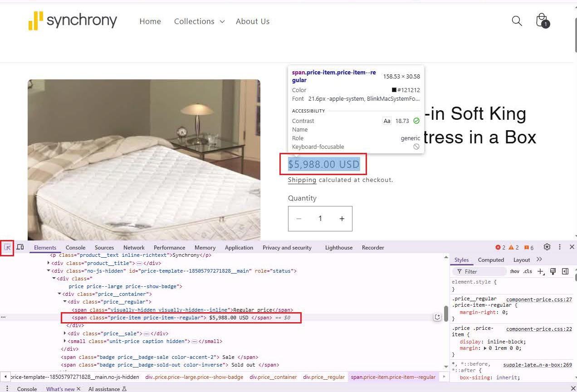Activate the inspect element picker tool

[x=7, y=247]
